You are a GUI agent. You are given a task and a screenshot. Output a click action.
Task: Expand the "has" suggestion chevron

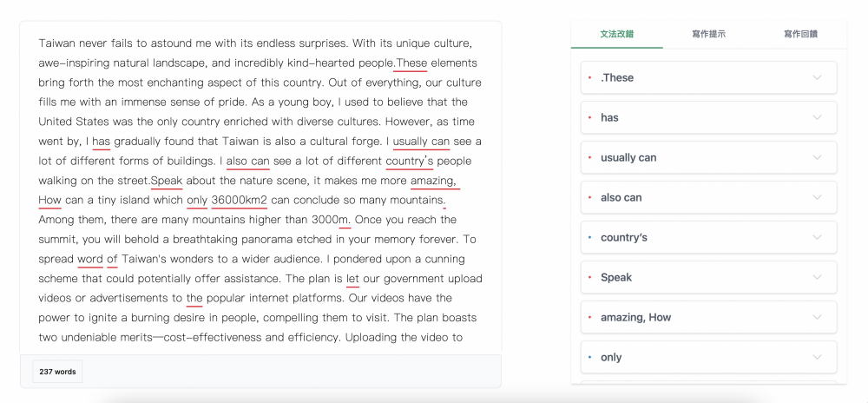click(817, 117)
